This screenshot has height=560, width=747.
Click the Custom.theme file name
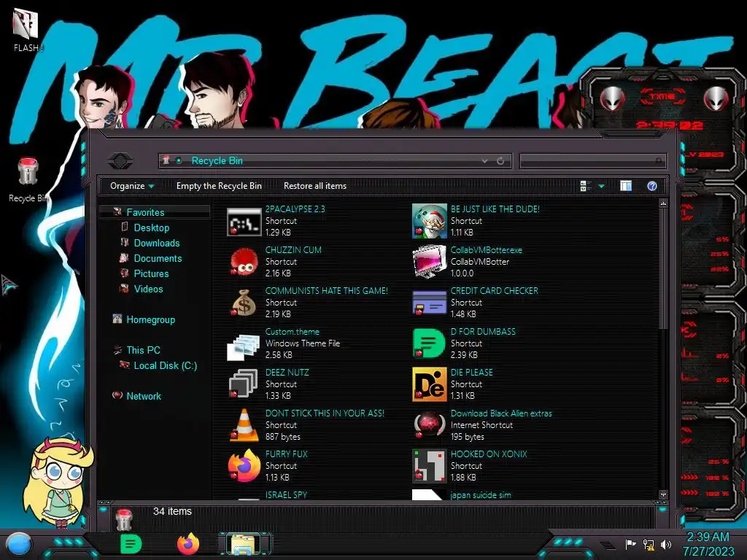point(292,332)
